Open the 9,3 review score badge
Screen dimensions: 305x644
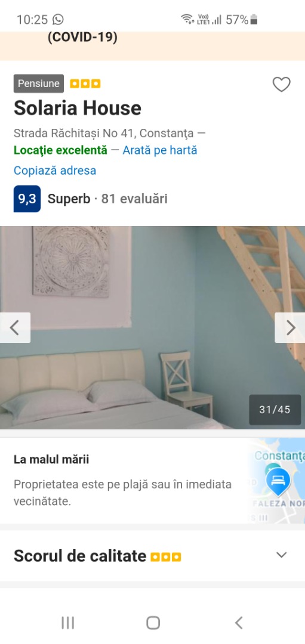27,199
